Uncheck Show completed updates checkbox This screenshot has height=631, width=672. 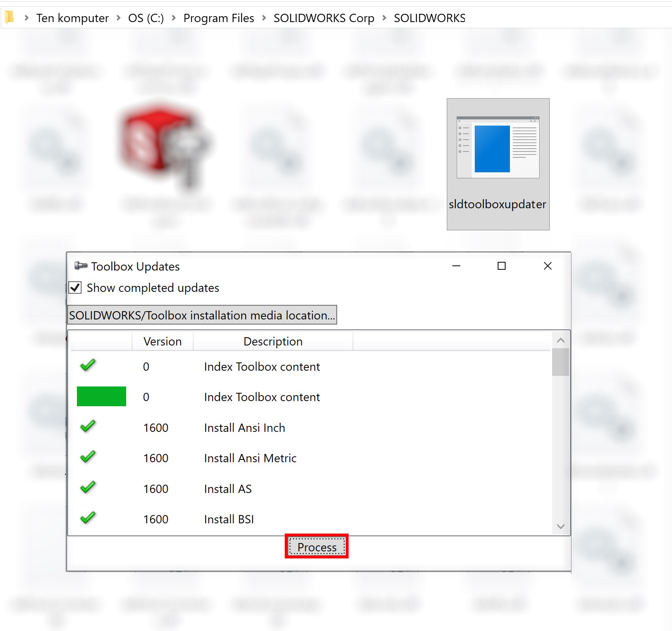click(x=75, y=287)
